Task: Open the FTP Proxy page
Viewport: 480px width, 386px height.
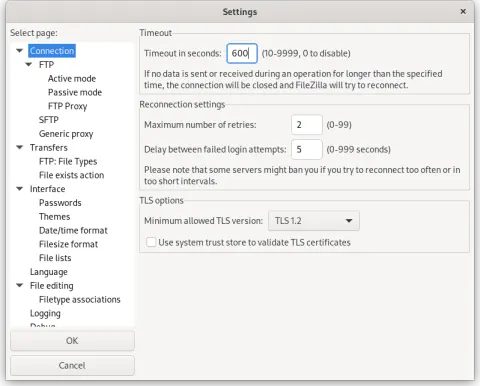Action: 68,106
